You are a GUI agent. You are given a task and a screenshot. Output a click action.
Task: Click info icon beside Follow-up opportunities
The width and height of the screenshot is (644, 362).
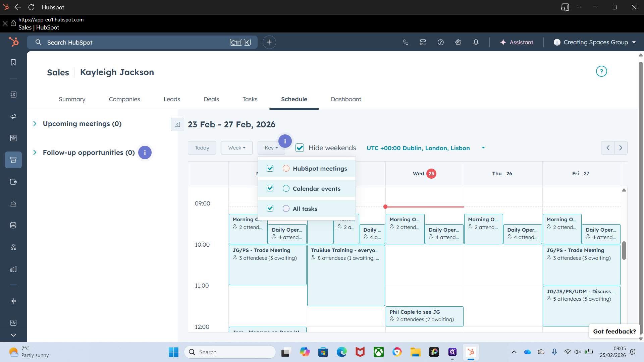tap(145, 153)
